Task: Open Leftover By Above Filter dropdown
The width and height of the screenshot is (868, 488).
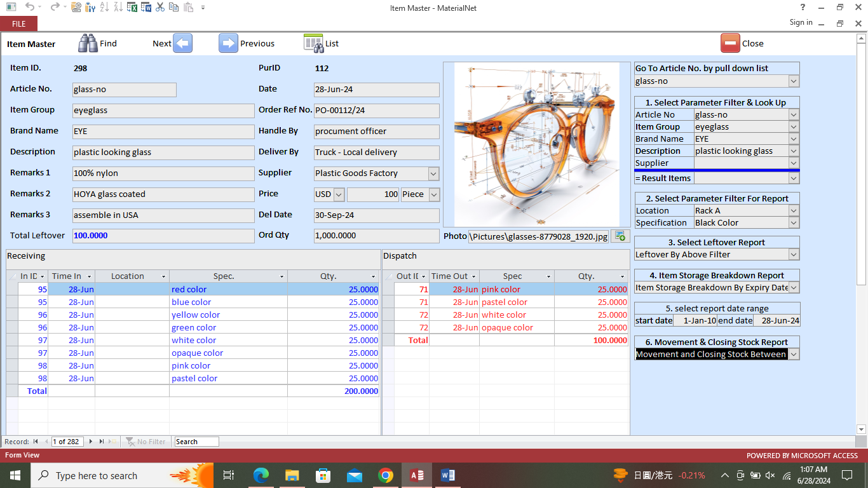Action: [x=794, y=255]
